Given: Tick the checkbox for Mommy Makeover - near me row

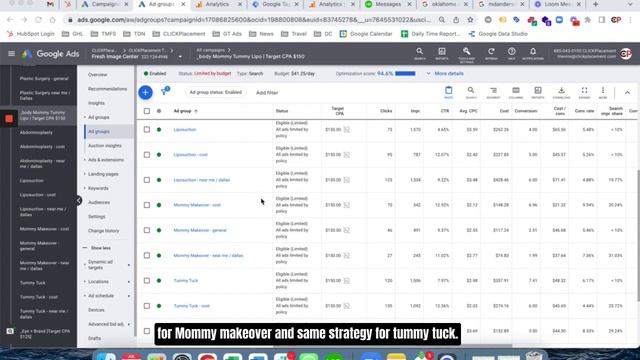Looking at the screenshot, I should (147, 256).
